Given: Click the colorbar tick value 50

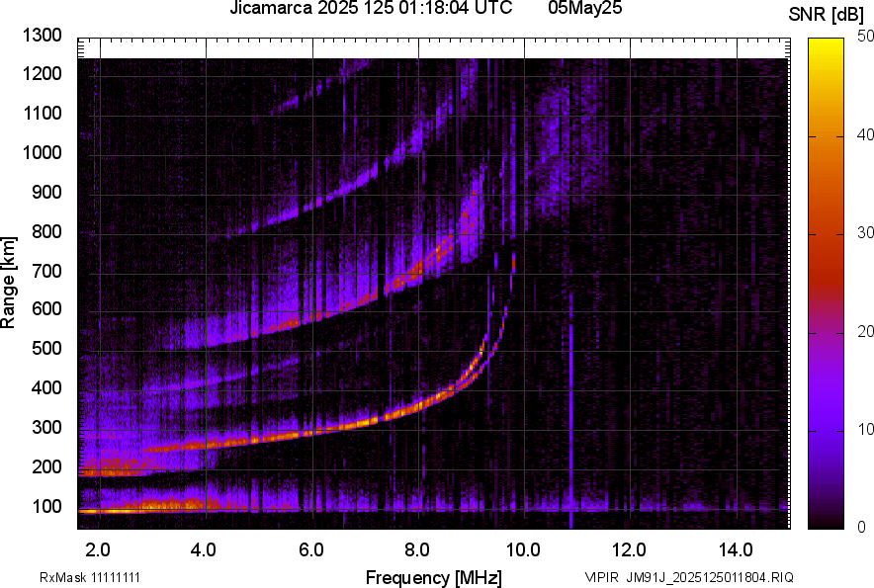Looking at the screenshot, I should tap(865, 37).
